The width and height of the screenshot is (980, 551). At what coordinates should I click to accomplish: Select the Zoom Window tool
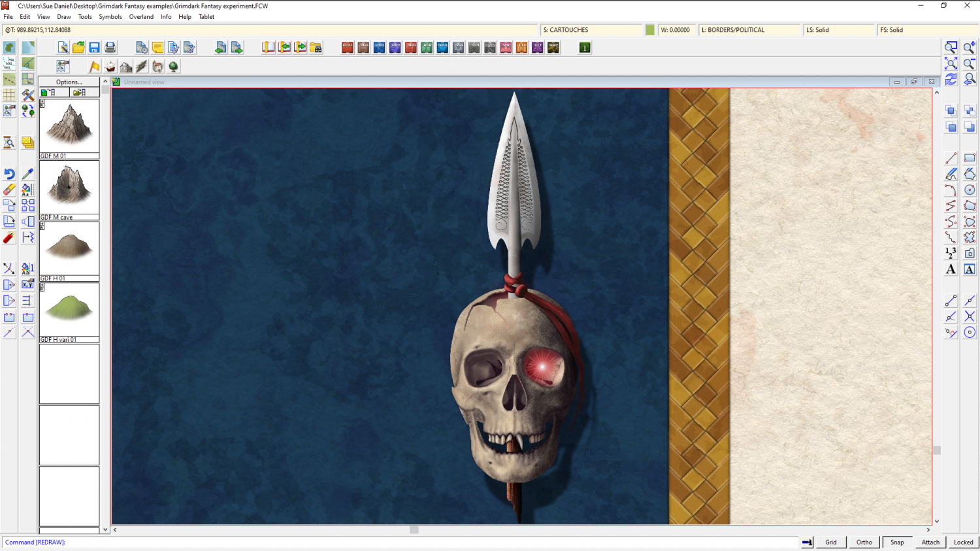click(x=951, y=48)
